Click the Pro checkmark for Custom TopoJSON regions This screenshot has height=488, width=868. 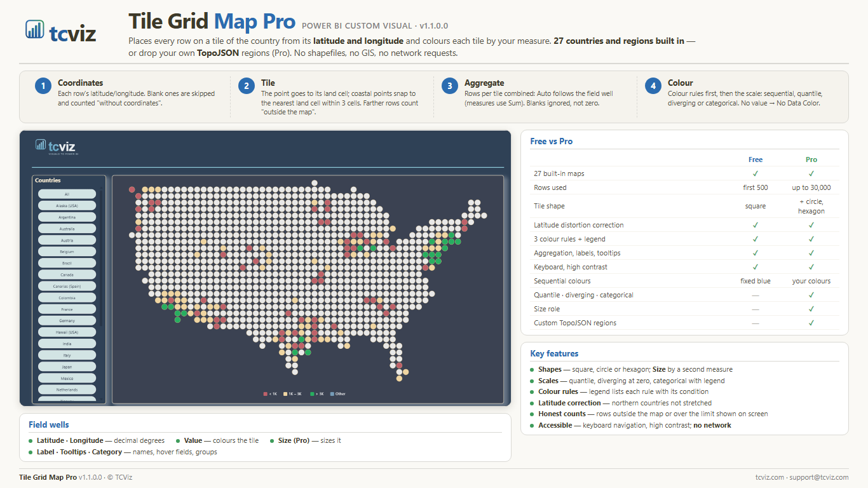point(811,323)
